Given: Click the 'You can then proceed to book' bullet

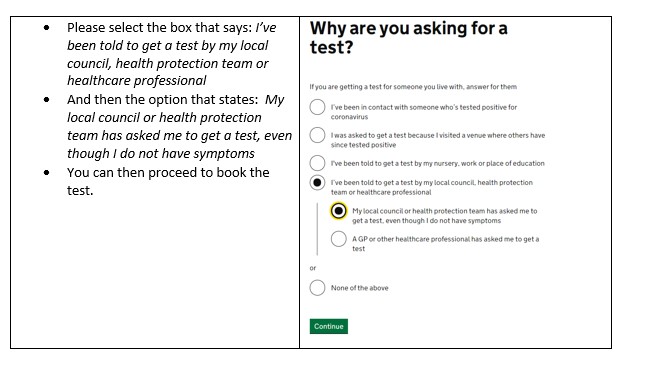Looking at the screenshot, I should click(x=168, y=181).
